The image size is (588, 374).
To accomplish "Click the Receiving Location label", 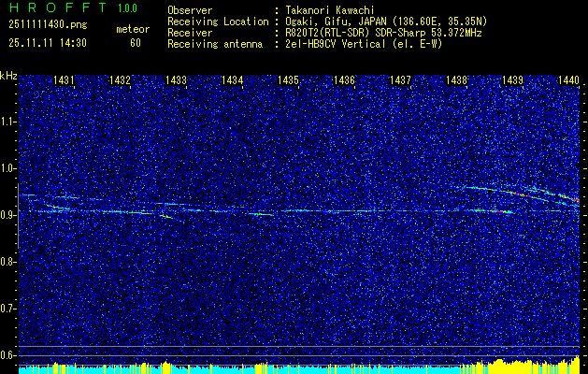I will (x=218, y=22).
